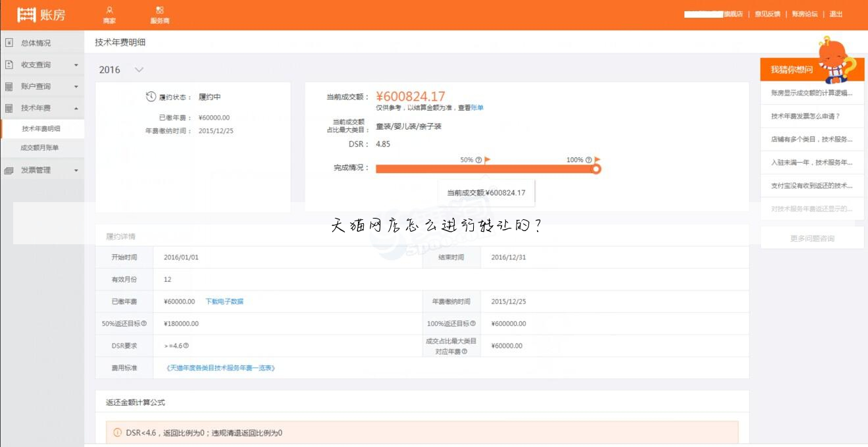This screenshot has height=447, width=868.
Task: Open FAQ 支付宝没有收到返还的技术
Action: pyautogui.click(x=812, y=186)
